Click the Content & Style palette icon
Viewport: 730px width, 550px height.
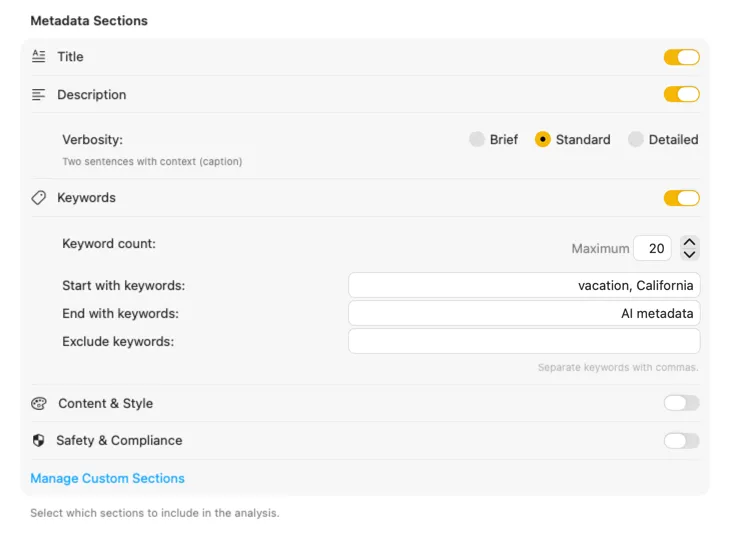pyautogui.click(x=39, y=403)
